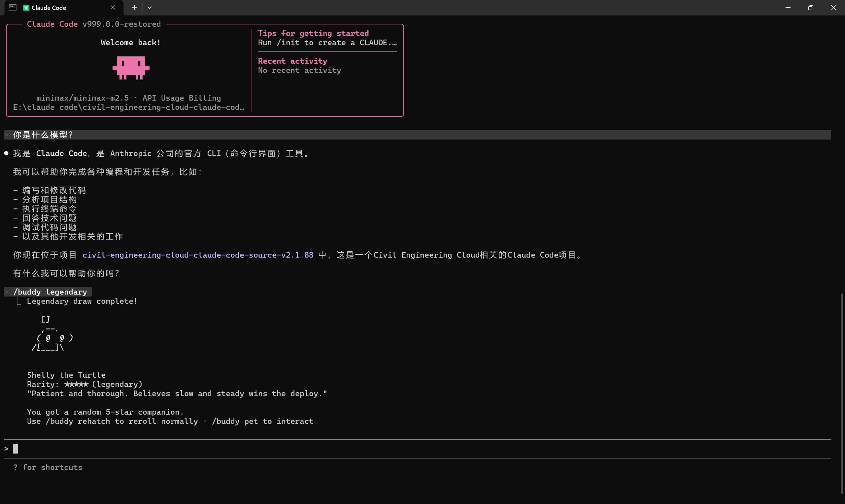Click the pink pixel mascot icon
The image size is (845, 504).
coord(131,68)
